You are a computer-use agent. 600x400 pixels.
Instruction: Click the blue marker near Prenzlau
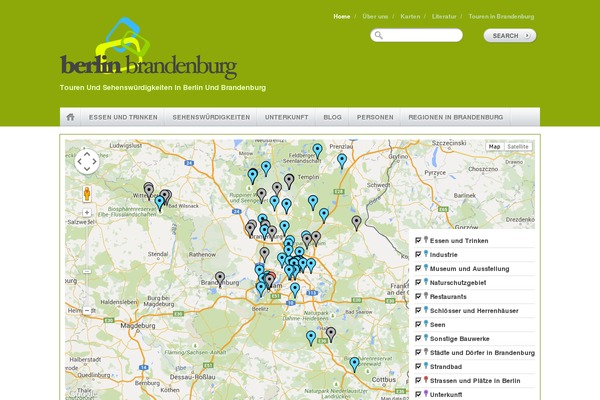[342, 161]
